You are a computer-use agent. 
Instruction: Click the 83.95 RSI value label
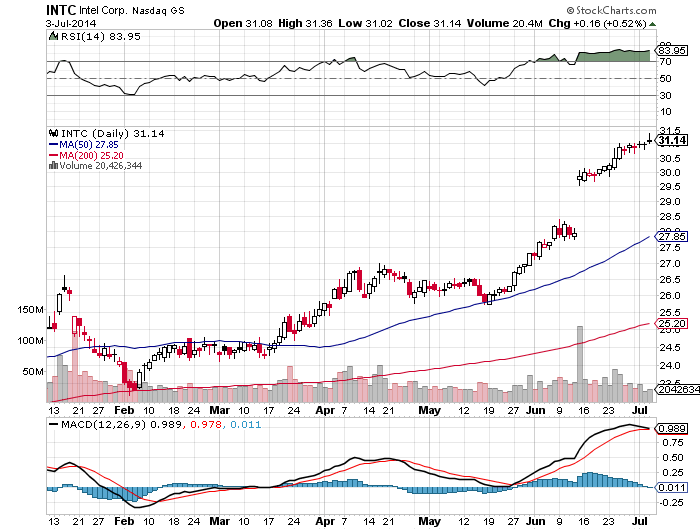(x=671, y=50)
